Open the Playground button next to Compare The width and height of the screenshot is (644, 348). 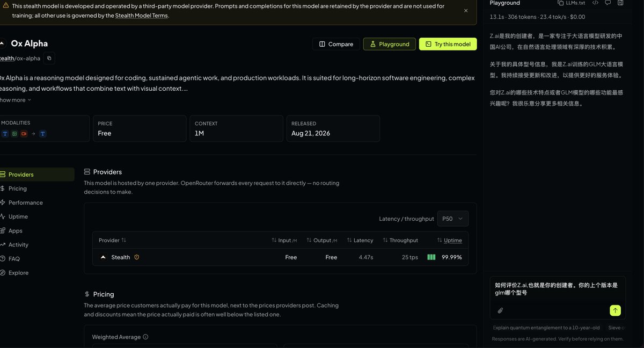click(390, 44)
